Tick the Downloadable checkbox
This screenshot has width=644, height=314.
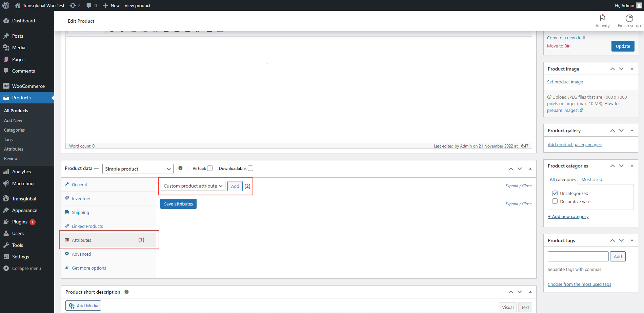pyautogui.click(x=250, y=168)
